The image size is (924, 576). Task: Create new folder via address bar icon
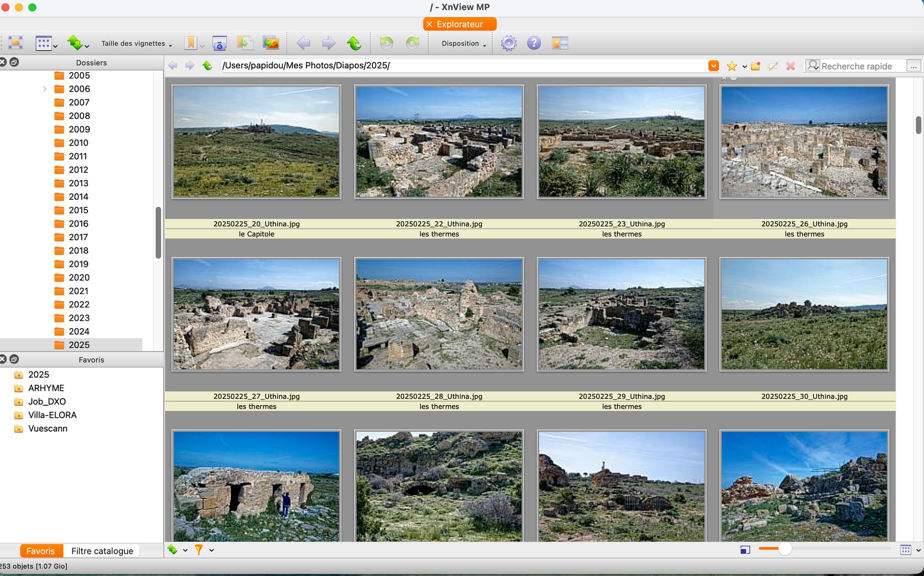coord(756,66)
